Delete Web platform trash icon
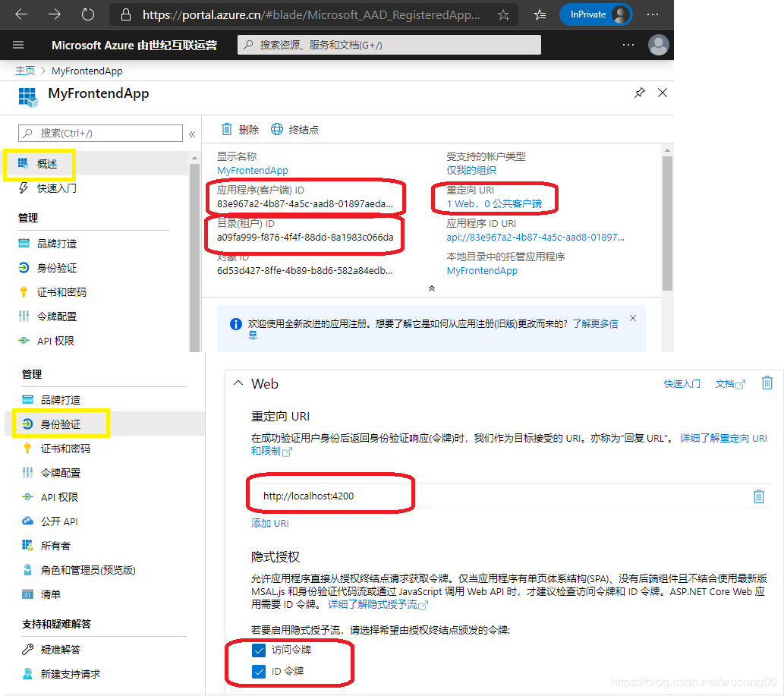This screenshot has height=696, width=784. click(767, 383)
